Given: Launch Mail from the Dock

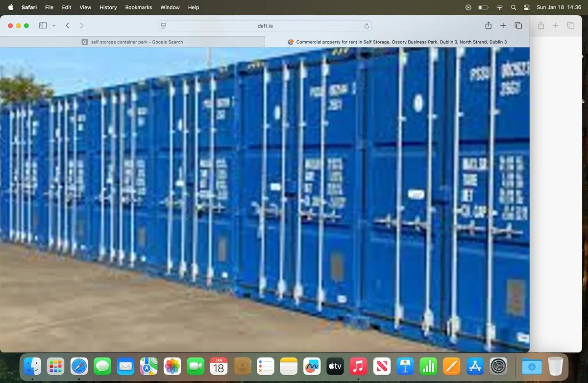Looking at the screenshot, I should (125, 366).
